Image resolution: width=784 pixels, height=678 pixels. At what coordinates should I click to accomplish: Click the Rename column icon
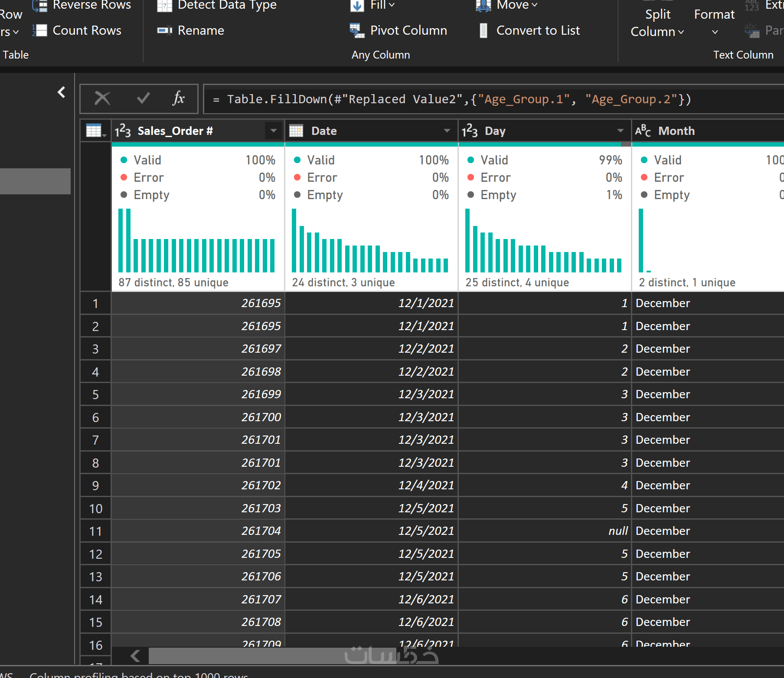164,30
